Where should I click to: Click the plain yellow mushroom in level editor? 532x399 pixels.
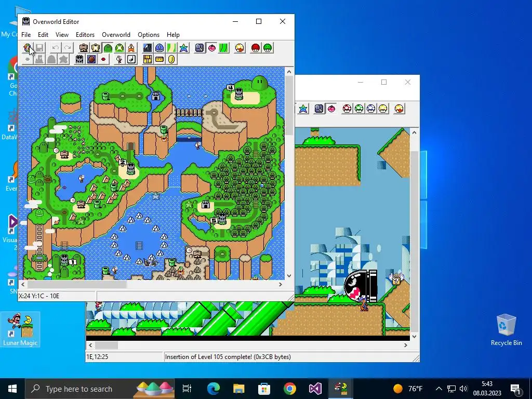(x=383, y=109)
